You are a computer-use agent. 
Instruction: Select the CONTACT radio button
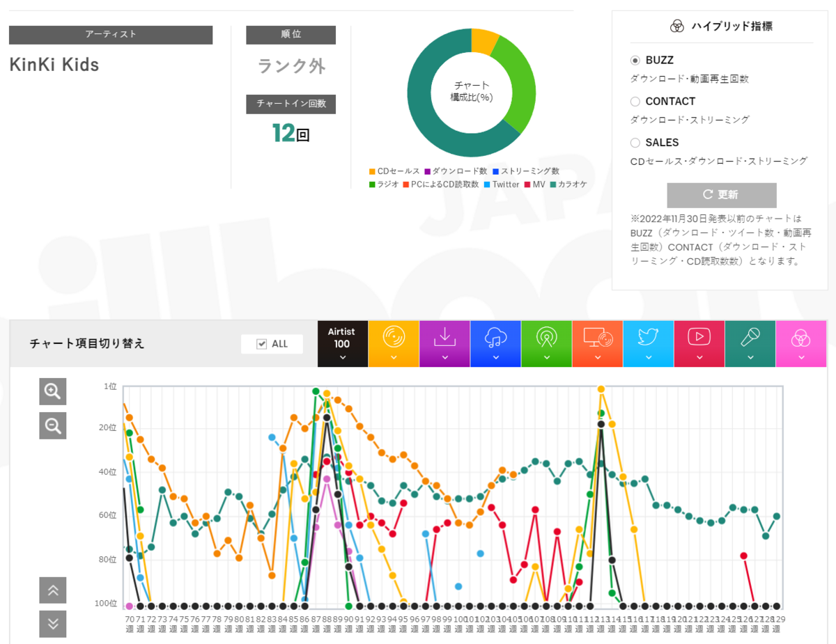click(x=635, y=102)
